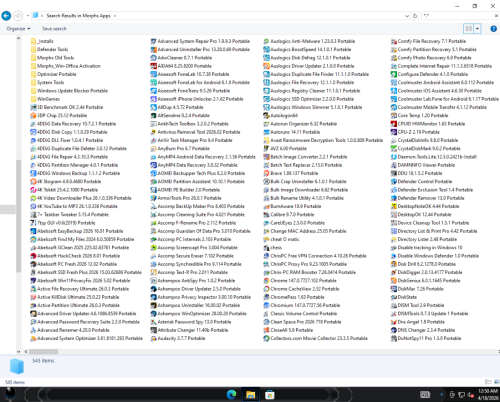Select 'Optimizer Portable' folder name

[57, 74]
